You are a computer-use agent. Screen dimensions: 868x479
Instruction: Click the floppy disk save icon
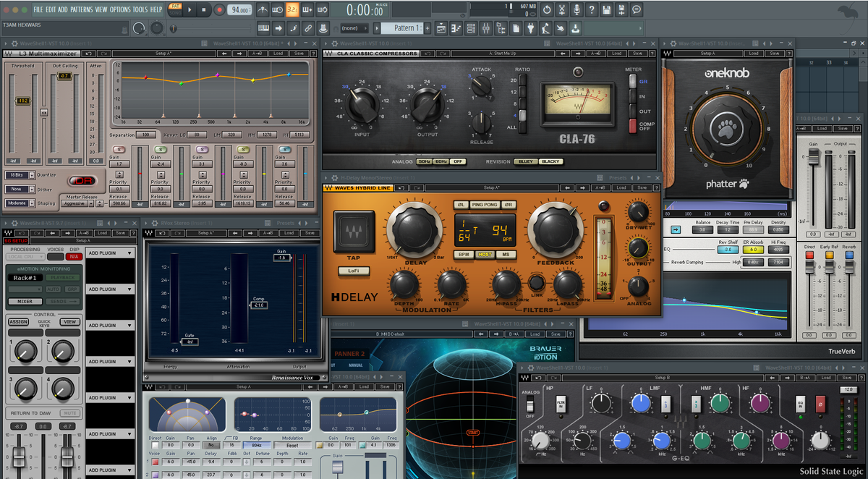click(607, 9)
